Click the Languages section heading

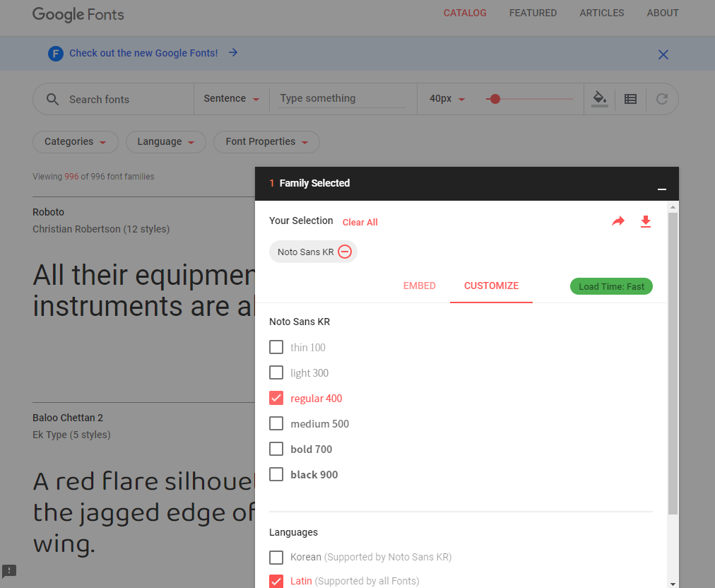click(x=293, y=532)
